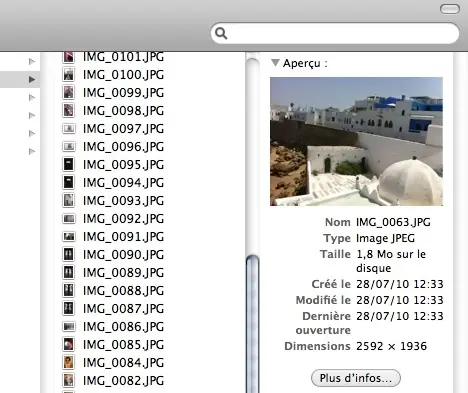Screen dimensions: 468x393
Task: Click file name IMG_0084.JPG
Action: point(123,363)
